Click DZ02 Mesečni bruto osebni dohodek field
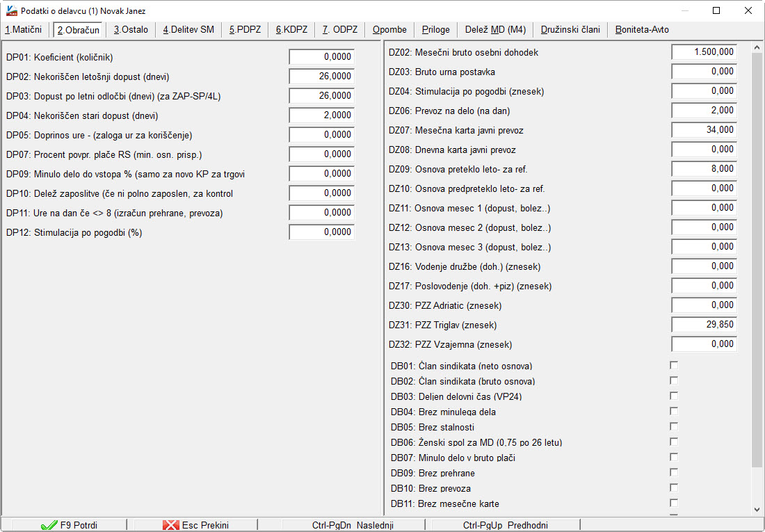The height and width of the screenshot is (532, 765). 704,51
